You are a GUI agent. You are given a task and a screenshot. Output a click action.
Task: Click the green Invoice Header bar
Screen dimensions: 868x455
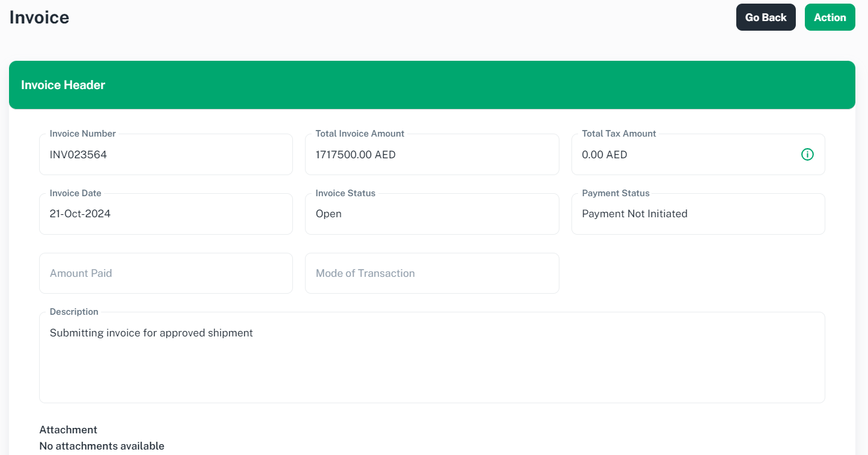[x=432, y=85]
